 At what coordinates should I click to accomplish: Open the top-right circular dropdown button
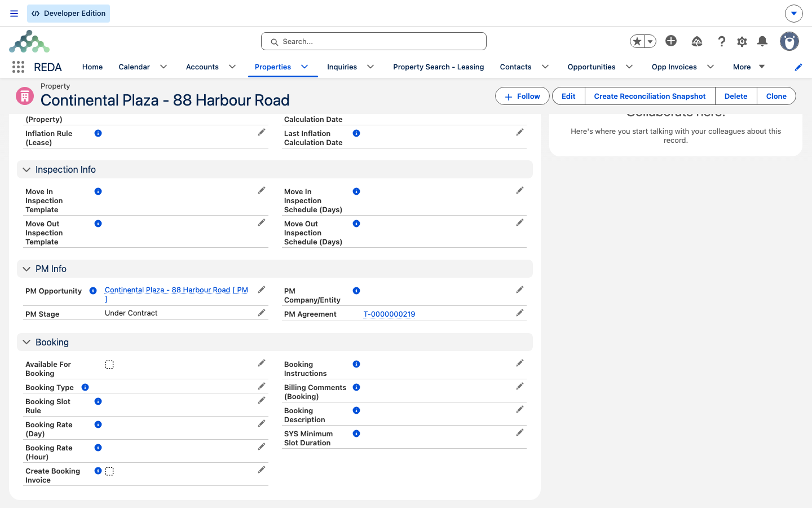coord(794,14)
